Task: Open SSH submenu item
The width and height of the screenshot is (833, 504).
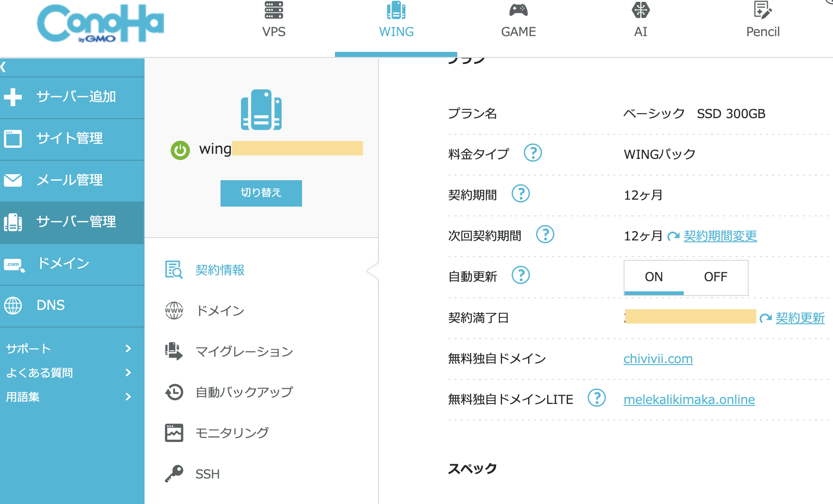Action: pos(208,474)
